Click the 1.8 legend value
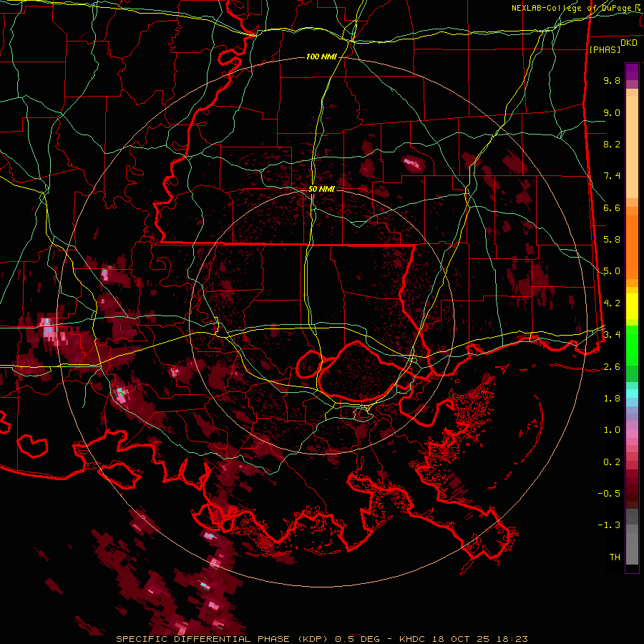644x644 pixels. coord(612,399)
